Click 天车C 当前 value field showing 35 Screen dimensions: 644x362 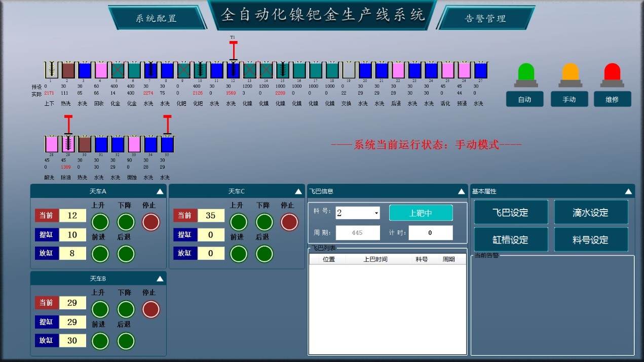(x=211, y=216)
